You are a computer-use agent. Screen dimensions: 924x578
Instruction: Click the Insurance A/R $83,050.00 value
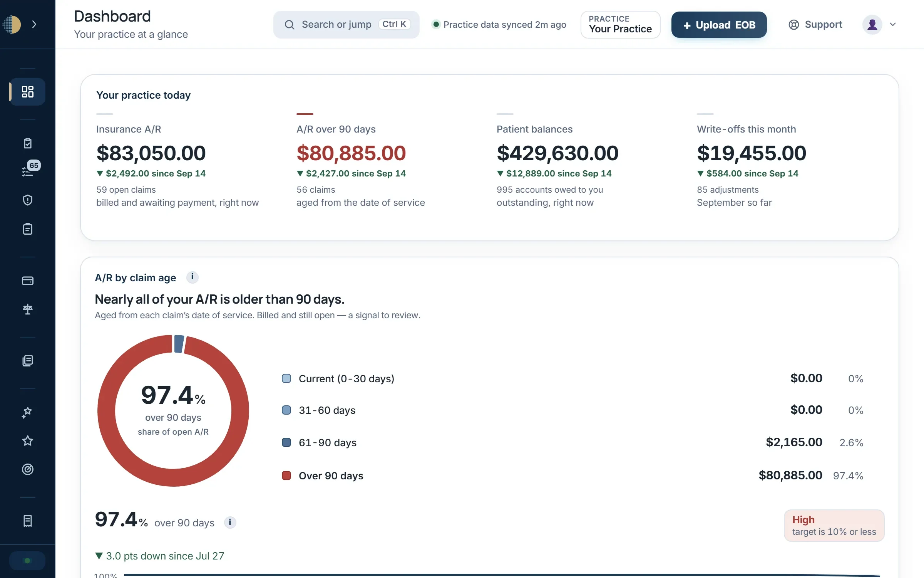click(151, 153)
